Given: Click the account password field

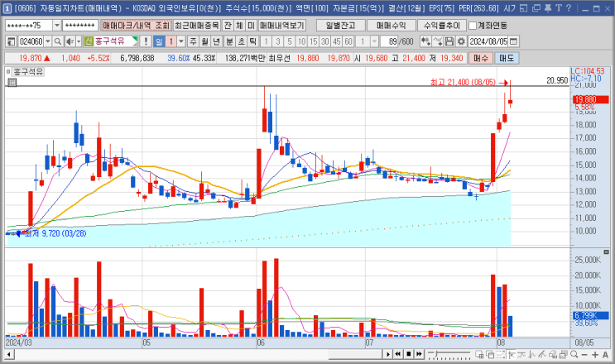Looking at the screenshot, I should [80, 26].
